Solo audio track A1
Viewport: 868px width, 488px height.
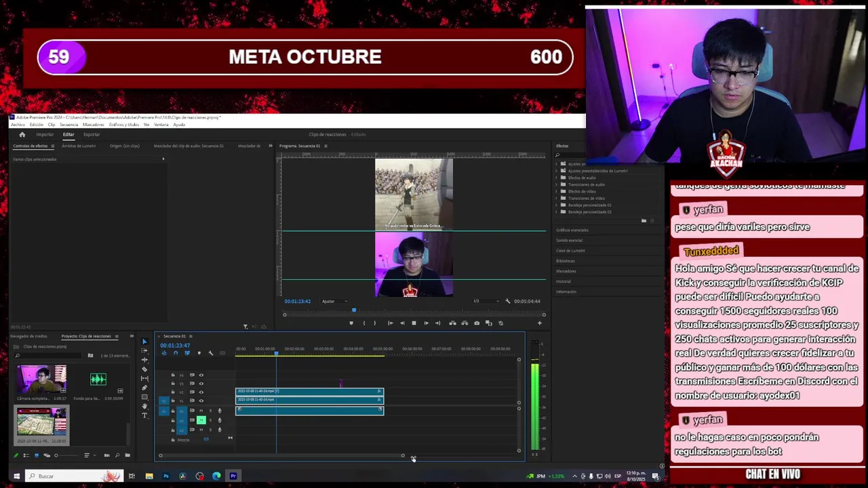(x=210, y=411)
